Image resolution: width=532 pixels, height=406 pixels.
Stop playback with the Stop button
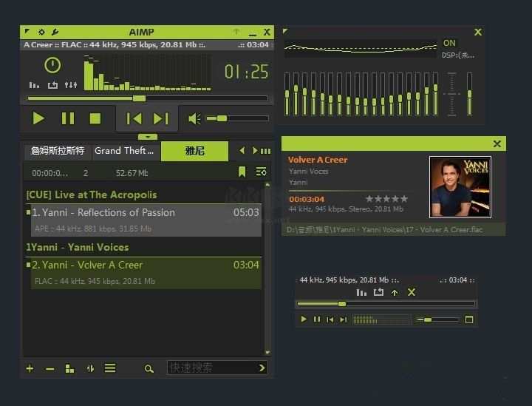pyautogui.click(x=95, y=118)
